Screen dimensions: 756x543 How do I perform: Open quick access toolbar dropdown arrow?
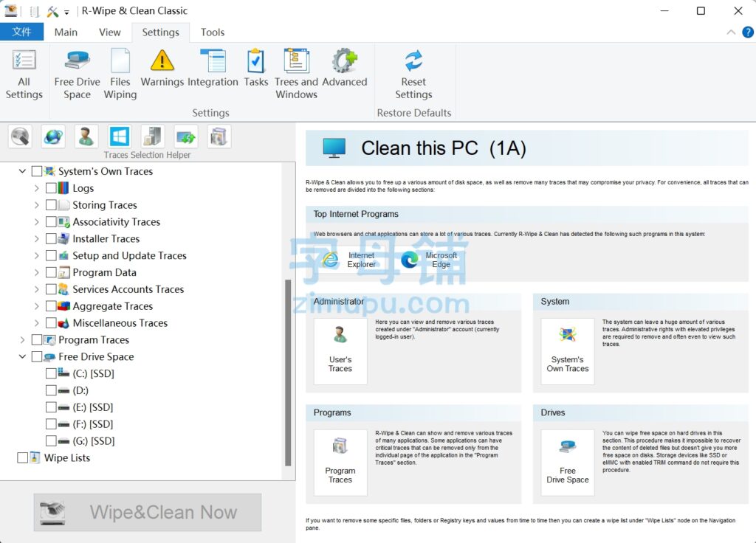click(x=66, y=12)
